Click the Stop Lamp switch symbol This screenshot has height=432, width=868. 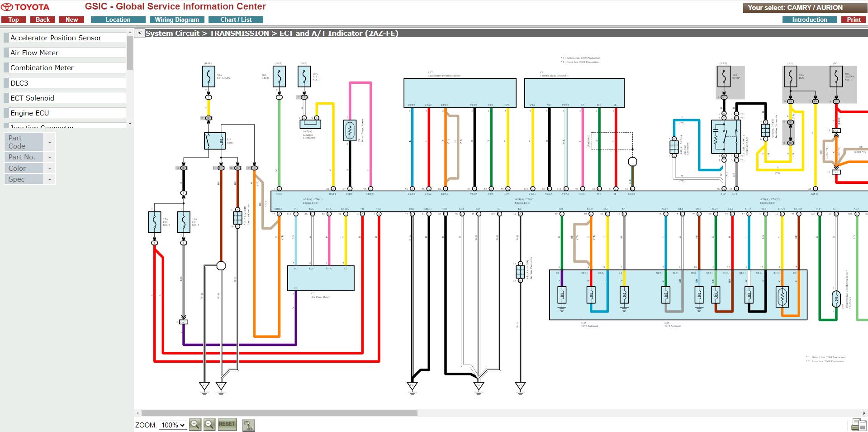tap(726, 137)
